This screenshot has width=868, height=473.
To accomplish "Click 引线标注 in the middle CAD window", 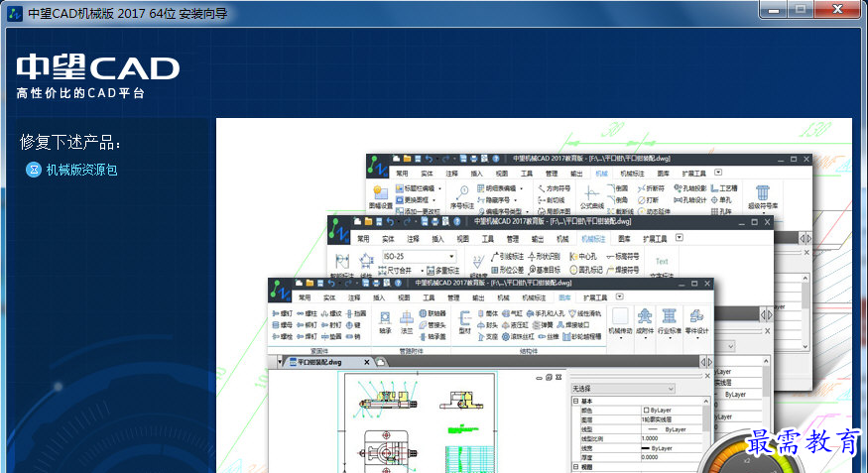I will [508, 257].
